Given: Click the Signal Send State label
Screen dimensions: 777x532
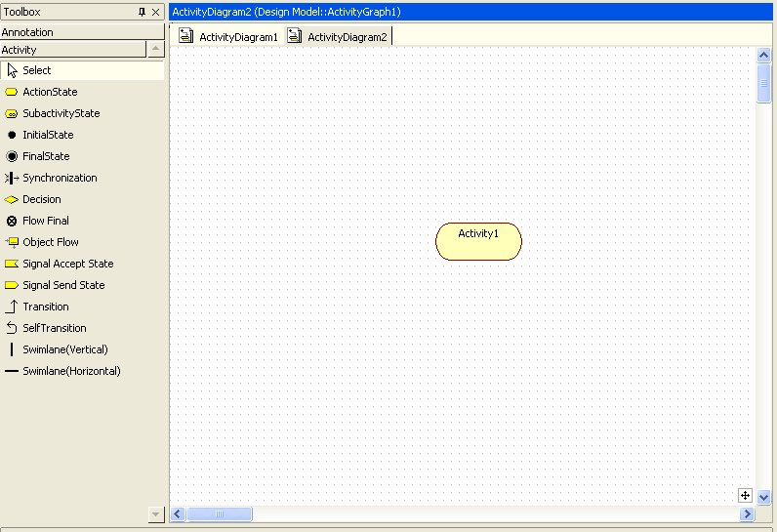Looking at the screenshot, I should point(63,285).
